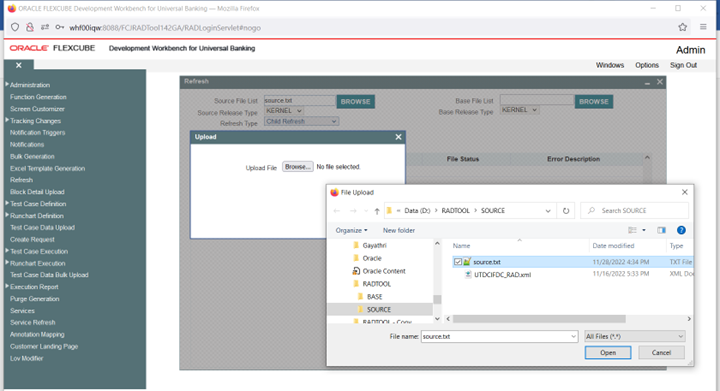Screen dimensions: 720x391
Task: Click the insecure connection lock icon
Action: [30, 28]
